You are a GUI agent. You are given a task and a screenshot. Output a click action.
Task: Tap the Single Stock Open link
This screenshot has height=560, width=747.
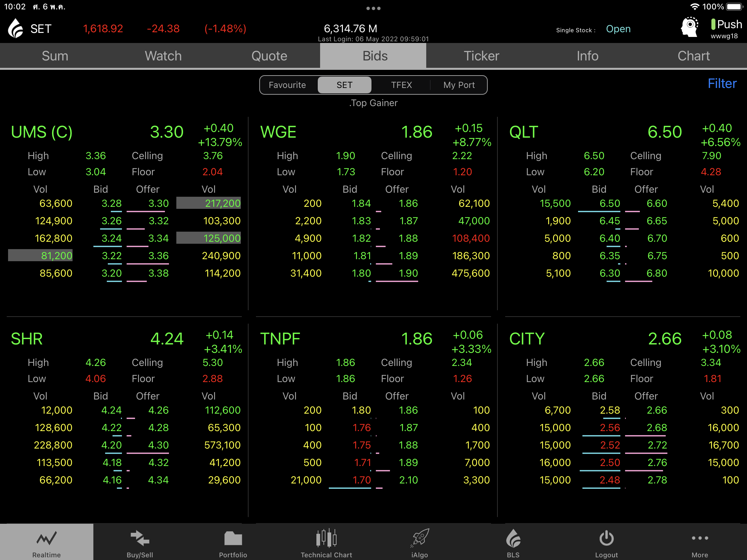(x=618, y=29)
